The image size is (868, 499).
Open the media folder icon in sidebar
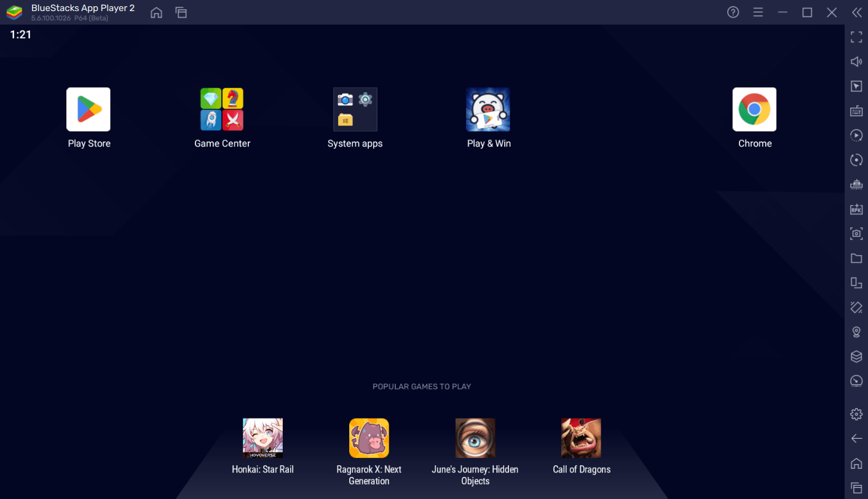point(856,258)
